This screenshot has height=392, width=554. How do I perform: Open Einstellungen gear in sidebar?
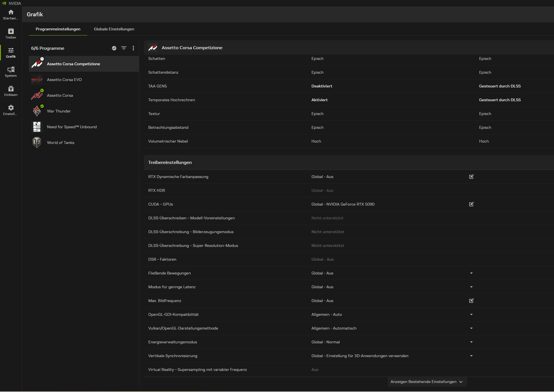(x=11, y=110)
